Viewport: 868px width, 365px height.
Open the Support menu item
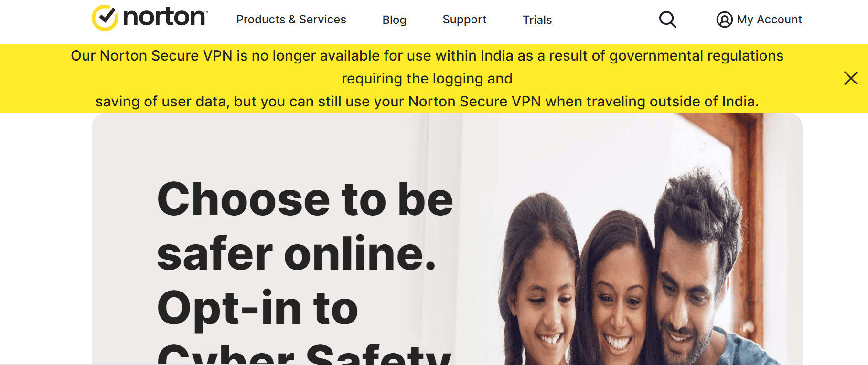point(464,20)
